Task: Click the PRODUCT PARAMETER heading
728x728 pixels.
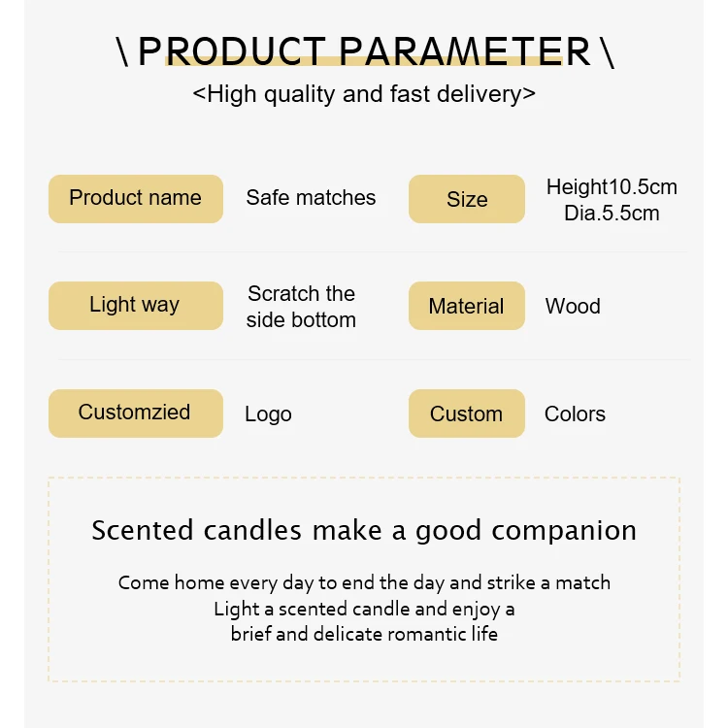Action: pyautogui.click(x=364, y=51)
